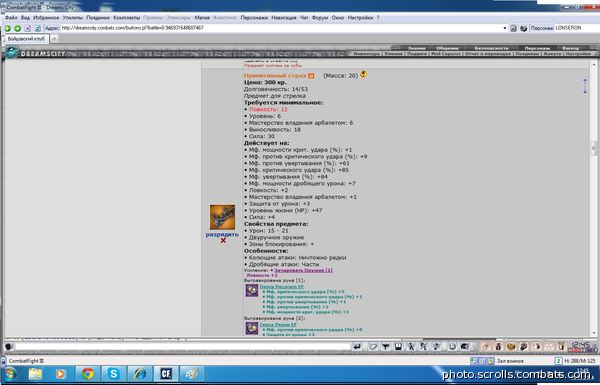600x385 pixels.
Task: Click the red X under разрядить
Action: pos(223,240)
